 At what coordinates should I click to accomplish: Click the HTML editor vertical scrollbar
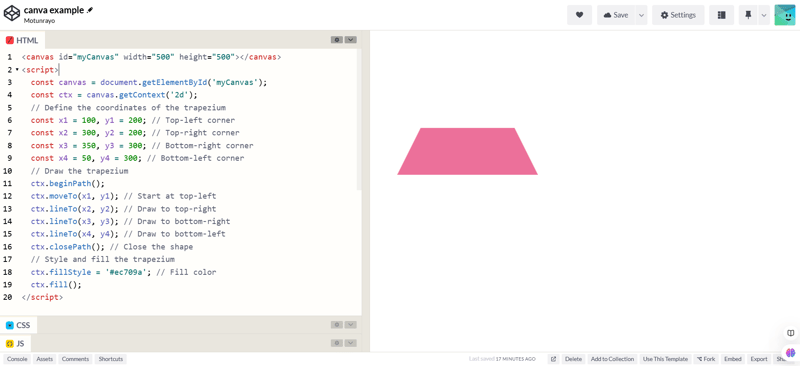click(359, 120)
